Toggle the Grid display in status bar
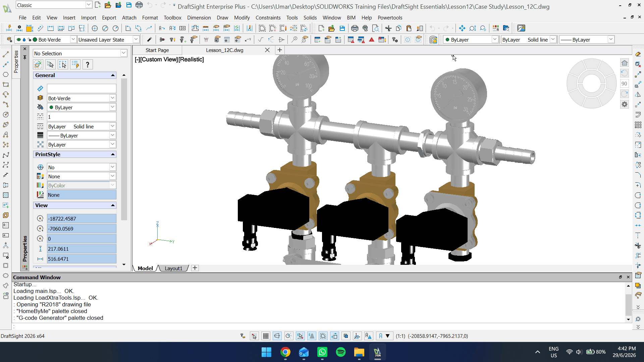Image resolution: width=644 pixels, height=362 pixels. coord(266,336)
